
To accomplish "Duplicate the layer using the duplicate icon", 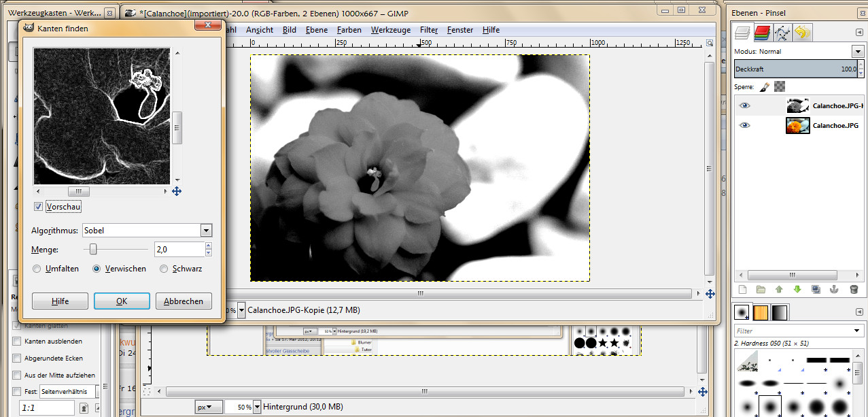I will coord(816,290).
